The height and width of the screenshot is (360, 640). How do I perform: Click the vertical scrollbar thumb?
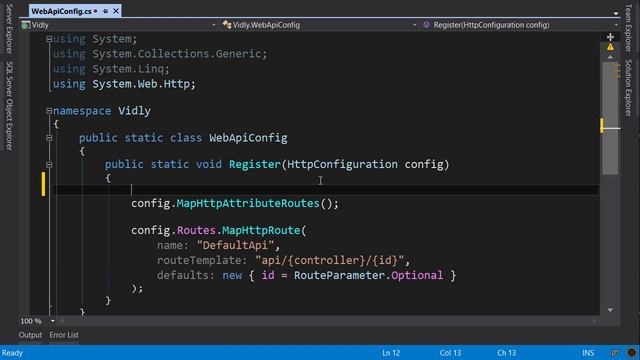[x=610, y=118]
